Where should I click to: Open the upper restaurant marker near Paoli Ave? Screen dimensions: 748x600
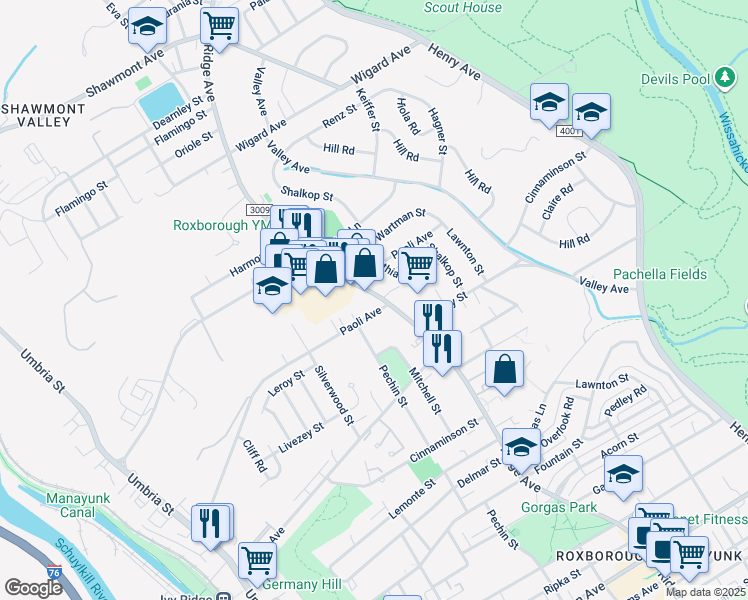(x=433, y=317)
